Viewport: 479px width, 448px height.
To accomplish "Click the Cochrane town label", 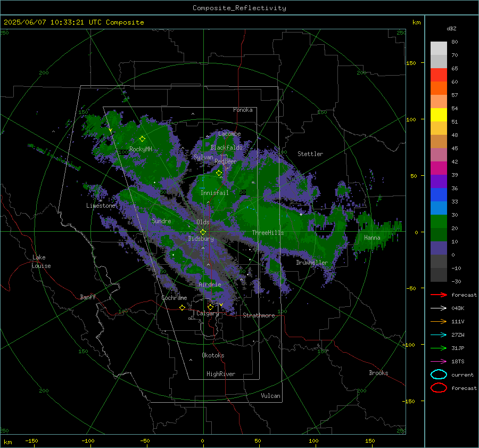I will click(174, 298).
